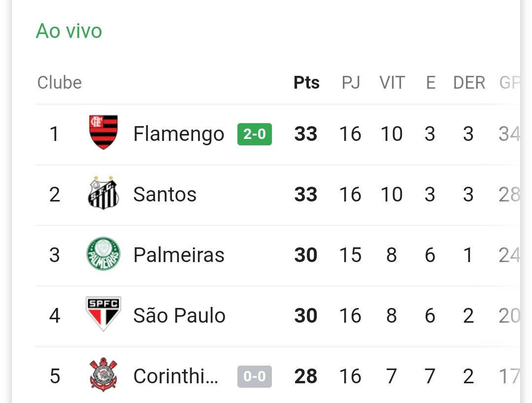Click the Santos club crest

coord(103,193)
